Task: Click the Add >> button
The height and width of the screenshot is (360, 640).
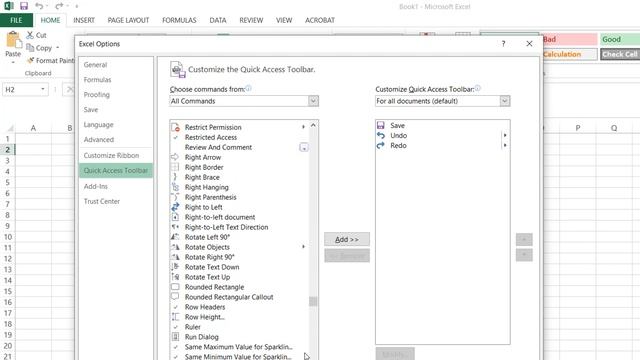Action: pyautogui.click(x=347, y=240)
